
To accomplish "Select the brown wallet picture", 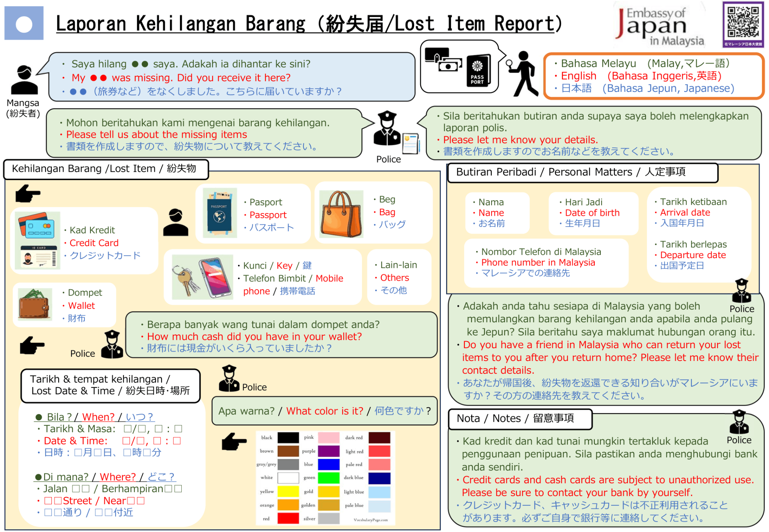I will tap(35, 304).
